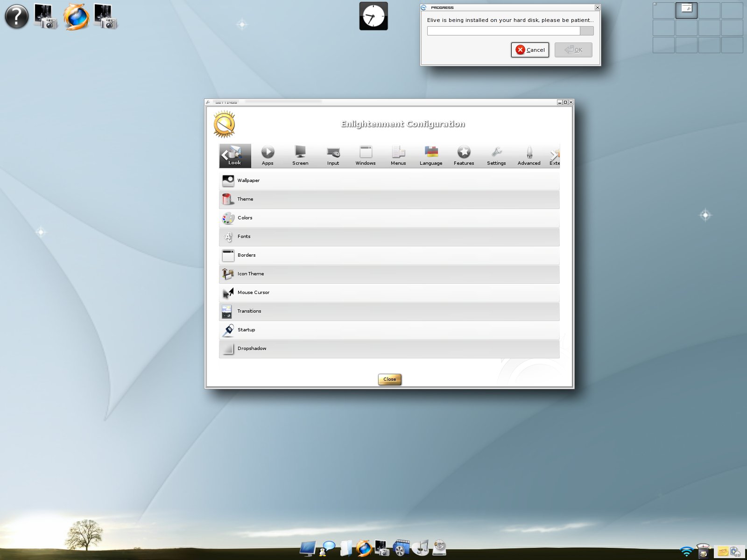The width and height of the screenshot is (747, 560).
Task: Click the Wi-Fi signal tray icon
Action: [x=686, y=552]
